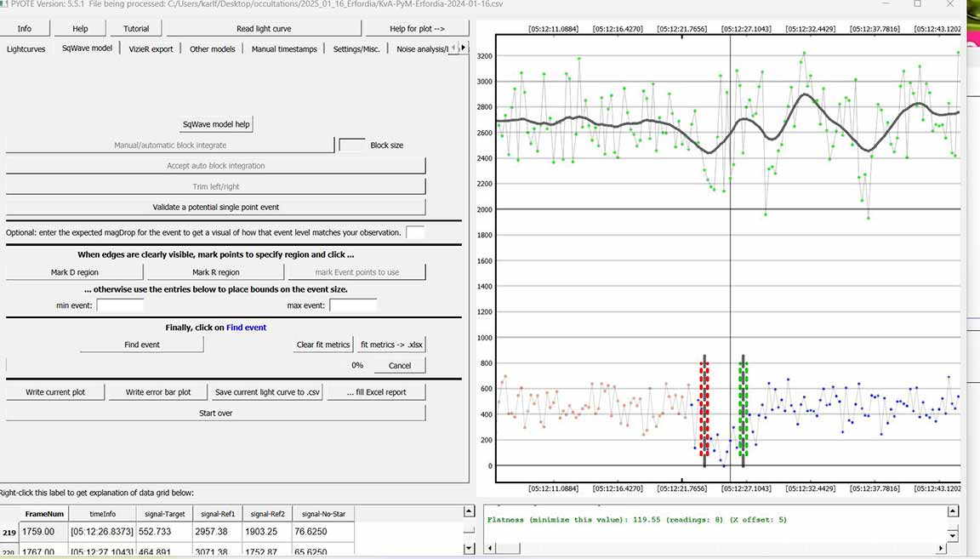Click the tab scroll right arrow
This screenshot has width=980, height=559.
tap(463, 48)
